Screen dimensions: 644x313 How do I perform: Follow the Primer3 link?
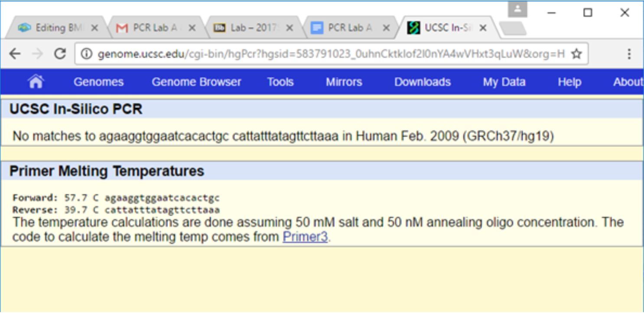click(x=305, y=237)
